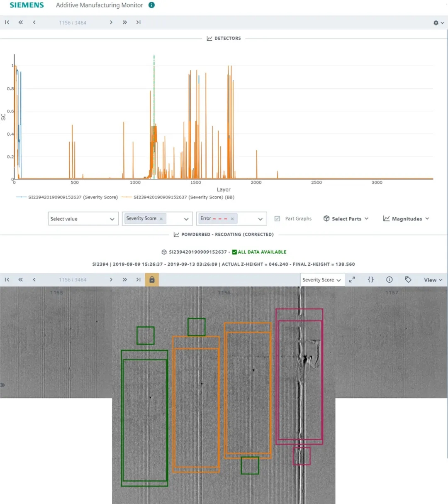Toggle the orange lock icon
Viewport: 448px width, 504px height.
tap(152, 280)
